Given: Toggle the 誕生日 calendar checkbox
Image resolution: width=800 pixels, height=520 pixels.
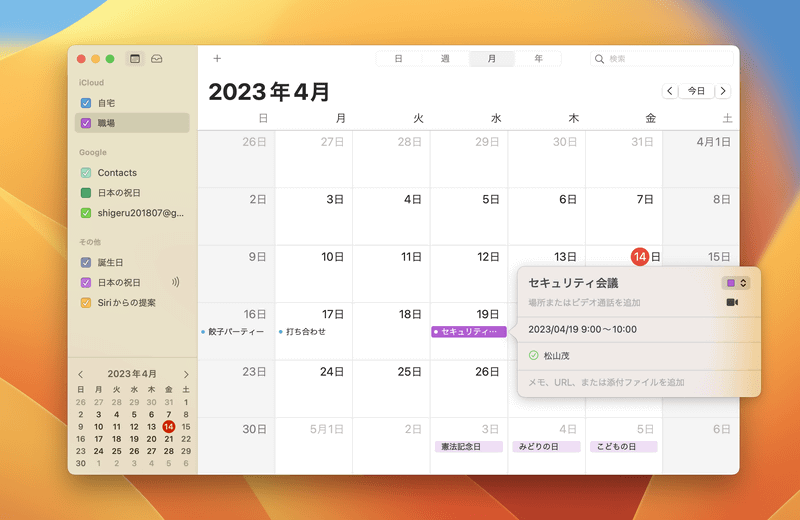Looking at the screenshot, I should tap(86, 262).
